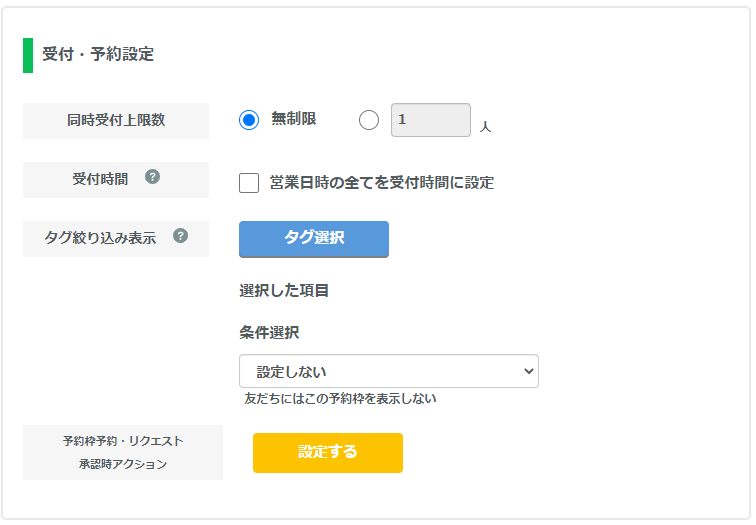Click the 友だちにはこの予約枠を表示しない hint text
This screenshot has width=756, height=525.
click(x=340, y=399)
